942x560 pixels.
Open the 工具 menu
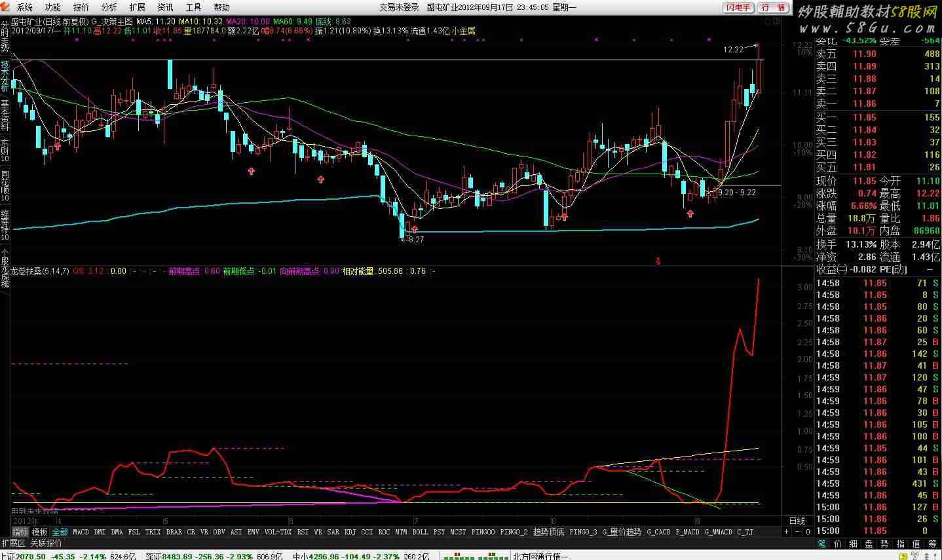point(193,8)
